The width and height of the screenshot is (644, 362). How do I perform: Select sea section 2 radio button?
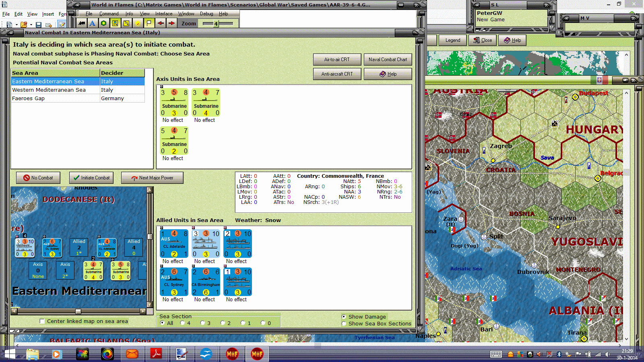223,323
